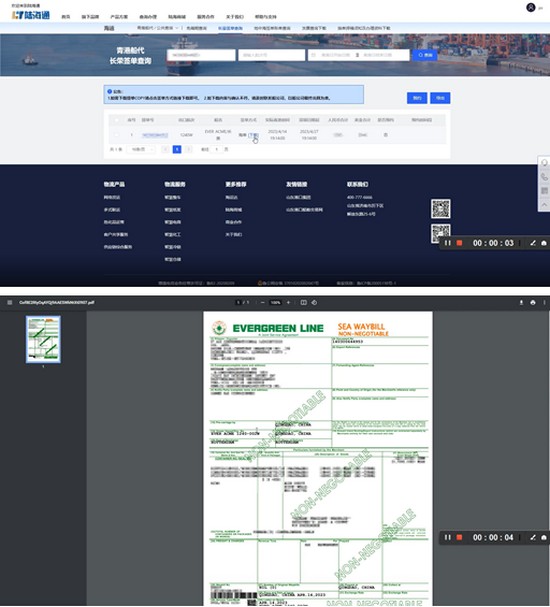Stop the recording showing 00:00:03

(459, 243)
